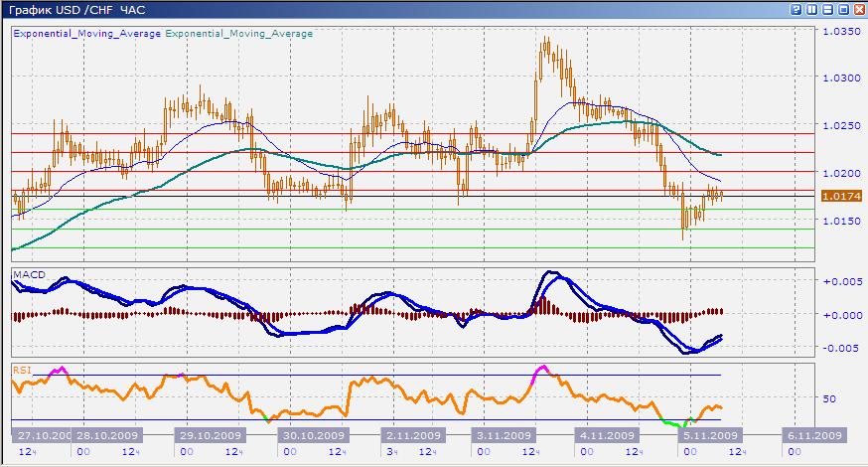
Task: Click the RSI indicator label
Action: 21,369
